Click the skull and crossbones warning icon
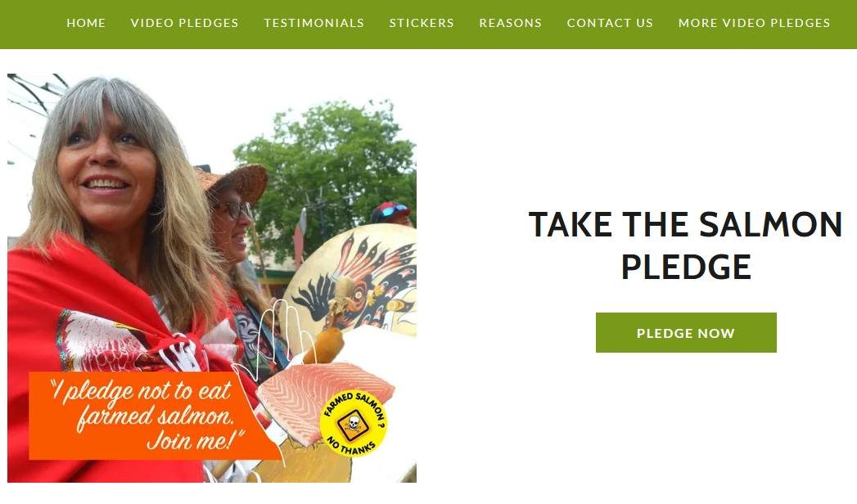Viewport: 857px width, 504px height. [x=353, y=424]
